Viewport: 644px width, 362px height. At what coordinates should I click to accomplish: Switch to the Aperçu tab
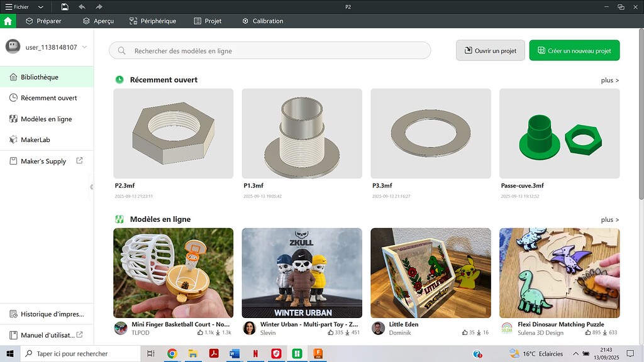pyautogui.click(x=98, y=21)
